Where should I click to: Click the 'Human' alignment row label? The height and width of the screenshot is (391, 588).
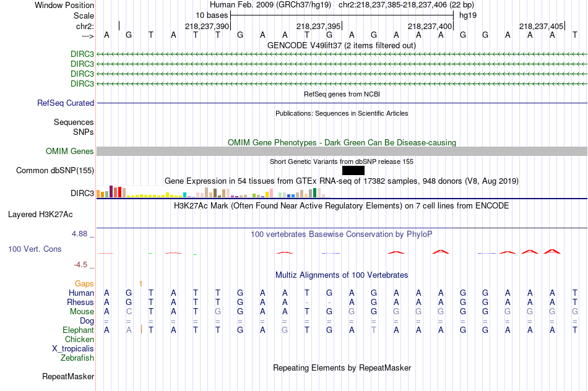(x=81, y=293)
